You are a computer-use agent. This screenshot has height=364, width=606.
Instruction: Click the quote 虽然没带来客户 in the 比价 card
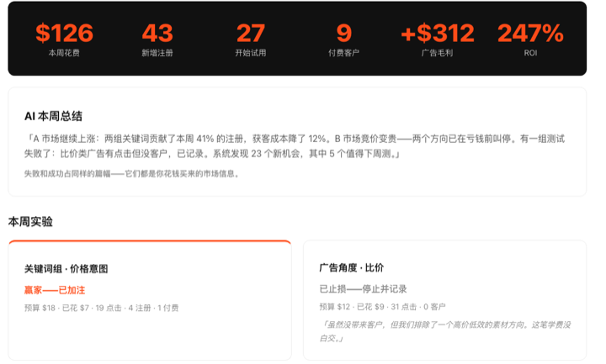445,331
